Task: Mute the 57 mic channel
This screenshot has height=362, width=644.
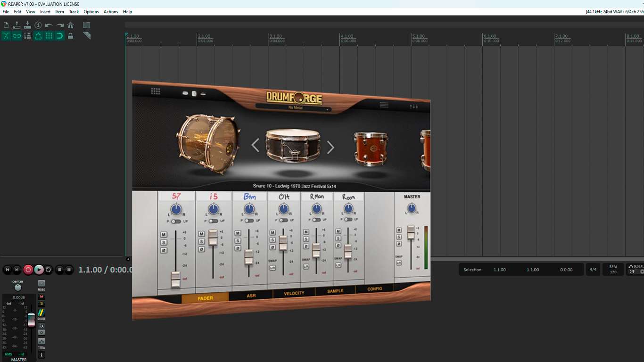Action: pos(164,235)
